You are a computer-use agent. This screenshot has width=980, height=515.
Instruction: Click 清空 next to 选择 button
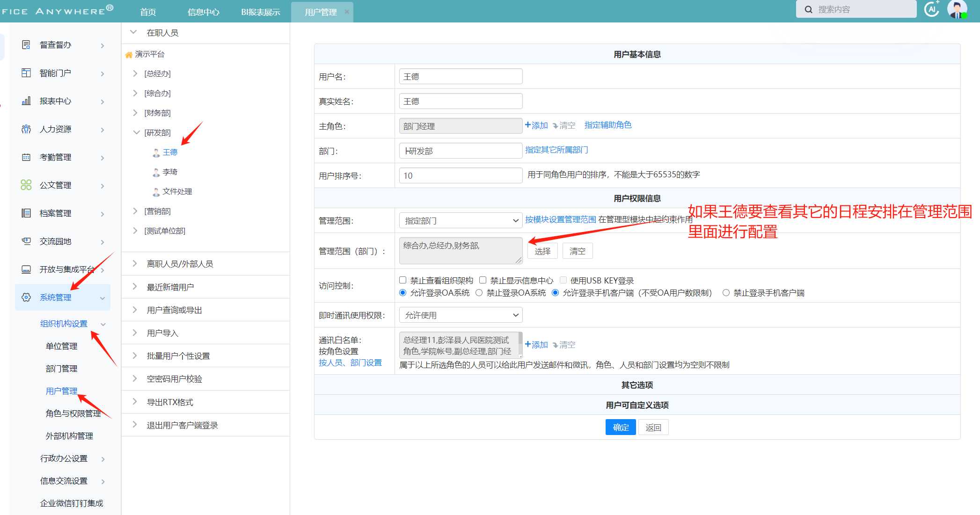click(578, 251)
